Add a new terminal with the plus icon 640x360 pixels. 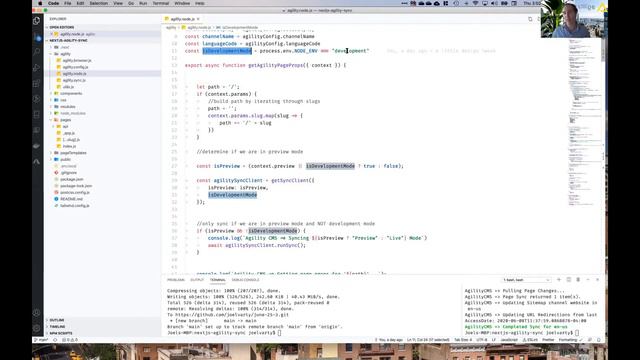pyautogui.click(x=559, y=280)
